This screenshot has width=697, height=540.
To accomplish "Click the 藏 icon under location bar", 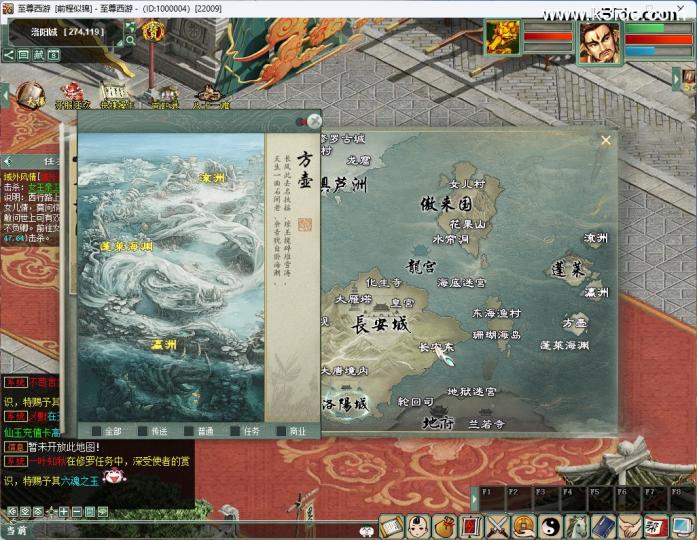I will pyautogui.click(x=39, y=55).
